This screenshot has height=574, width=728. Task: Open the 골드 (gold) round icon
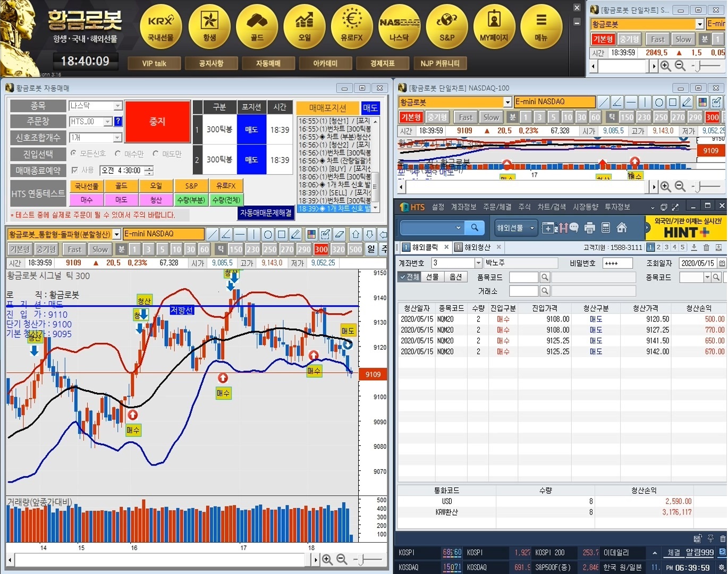point(257,26)
